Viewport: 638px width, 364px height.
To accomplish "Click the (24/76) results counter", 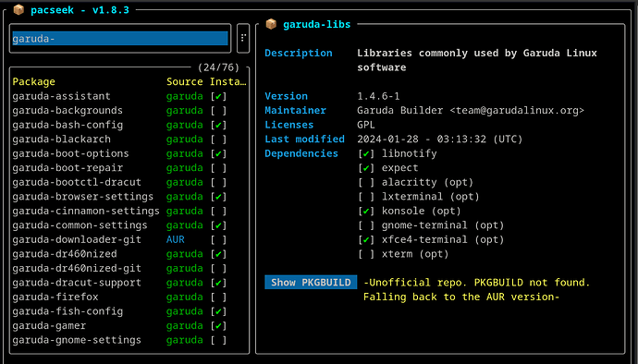I will click(x=218, y=67).
